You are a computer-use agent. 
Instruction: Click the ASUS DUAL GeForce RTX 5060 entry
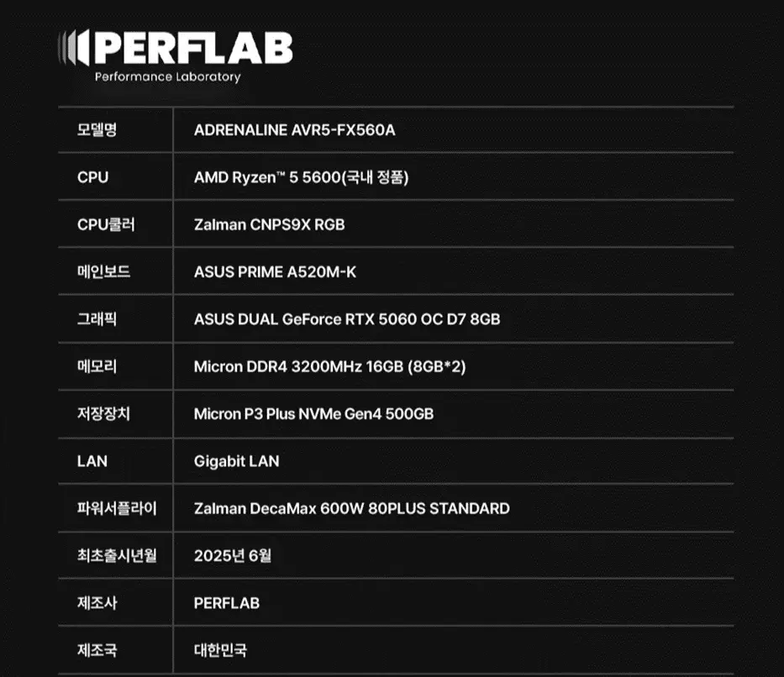point(347,319)
